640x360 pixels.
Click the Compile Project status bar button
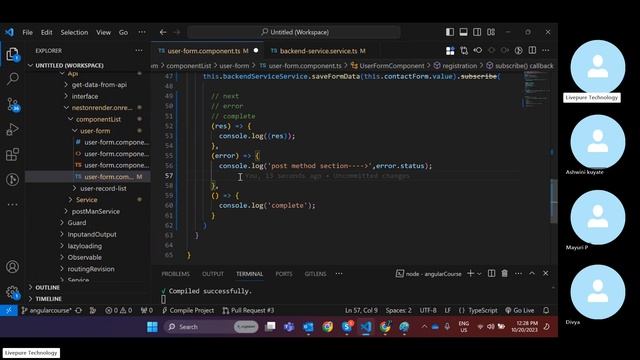[x=188, y=311]
